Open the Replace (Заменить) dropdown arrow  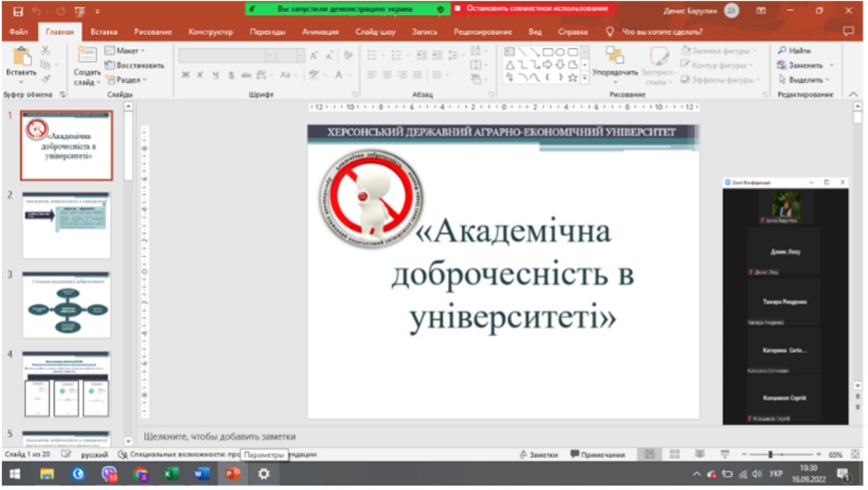831,65
